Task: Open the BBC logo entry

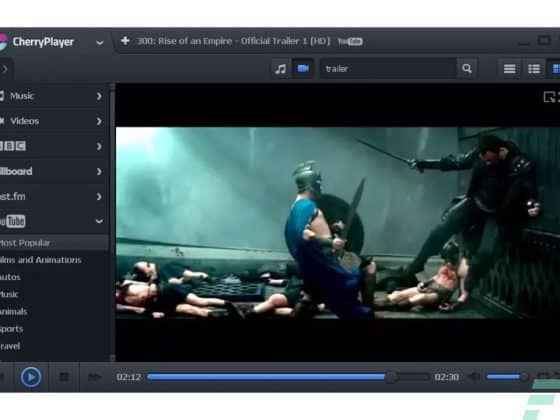Action: point(13,146)
